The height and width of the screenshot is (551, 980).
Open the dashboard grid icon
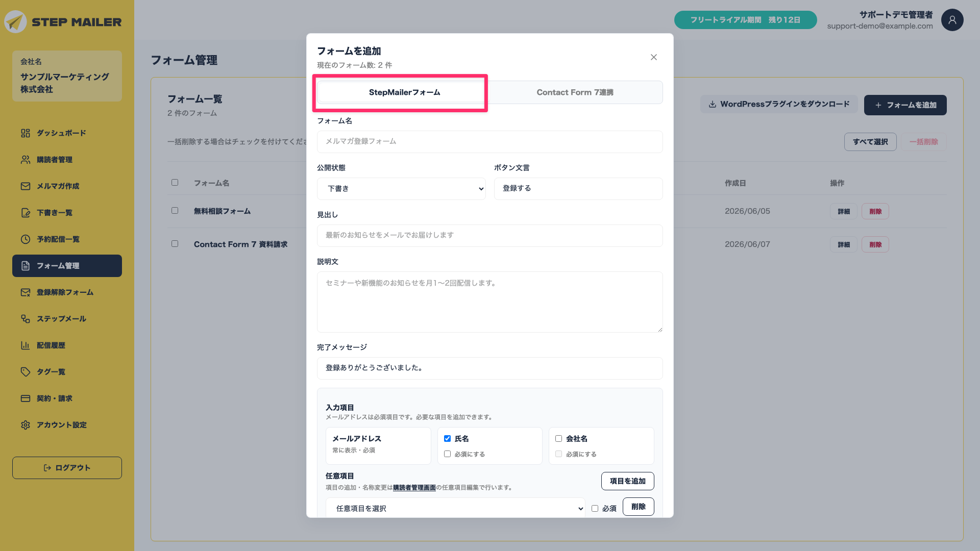[26, 133]
